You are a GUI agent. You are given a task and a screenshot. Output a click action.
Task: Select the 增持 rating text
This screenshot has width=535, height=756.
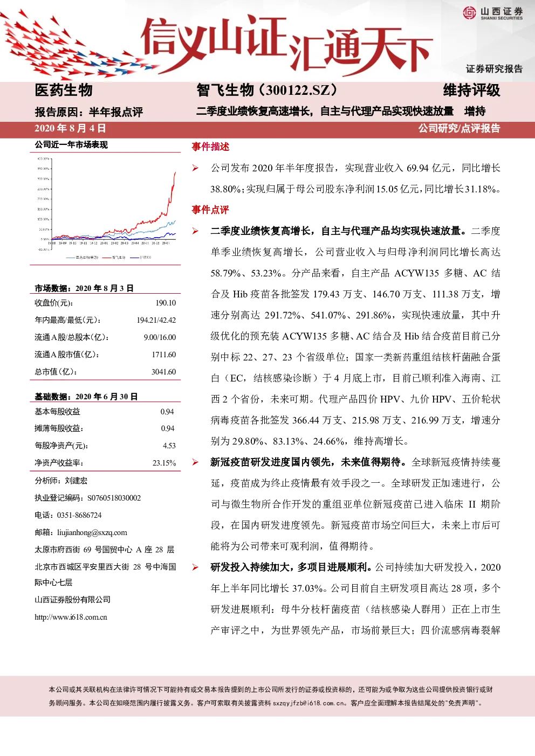[475, 111]
